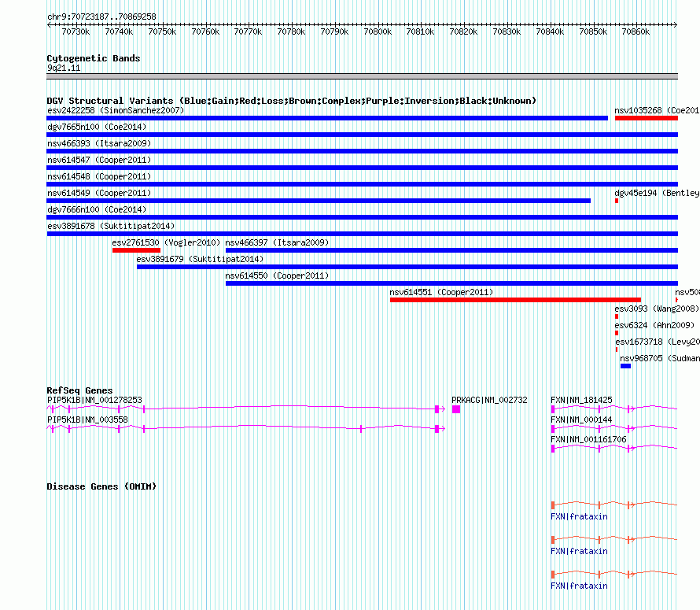Click the red bar of nsv1035268
Image resolution: width=700 pixels, height=610 pixels.
[647, 118]
